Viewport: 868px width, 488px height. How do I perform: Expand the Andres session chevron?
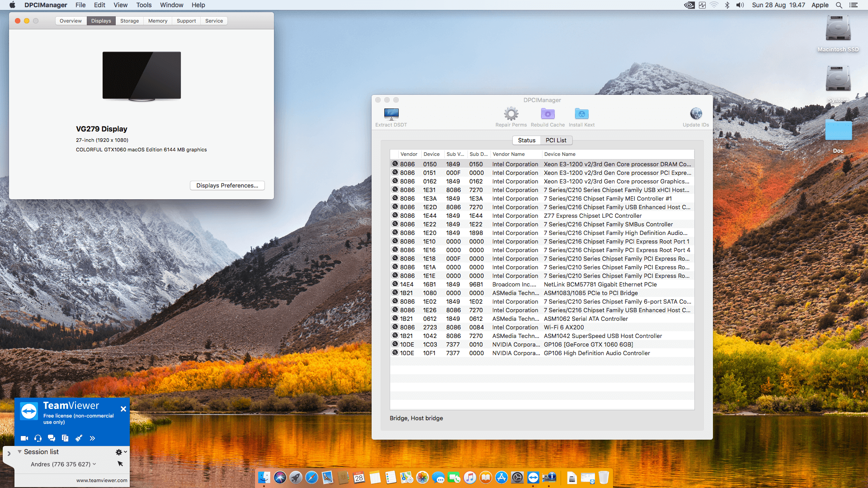(x=94, y=464)
